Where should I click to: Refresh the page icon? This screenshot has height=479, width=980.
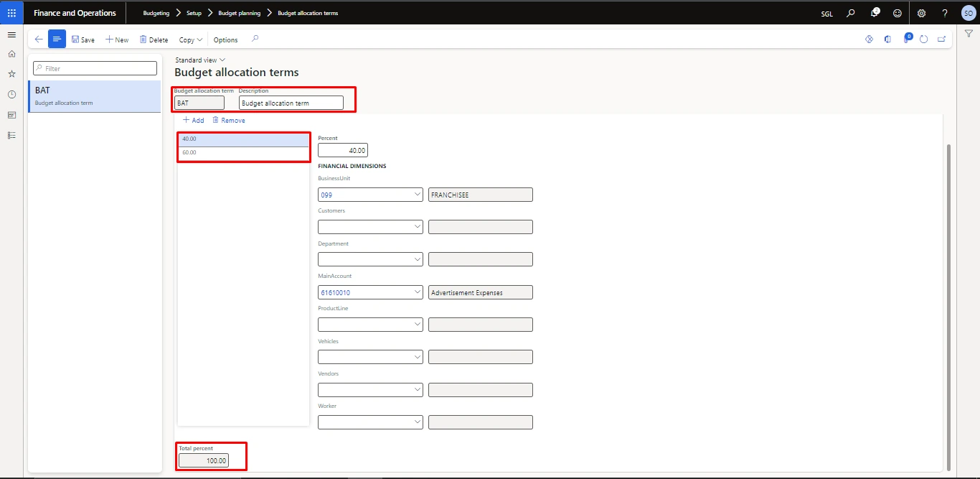point(924,39)
